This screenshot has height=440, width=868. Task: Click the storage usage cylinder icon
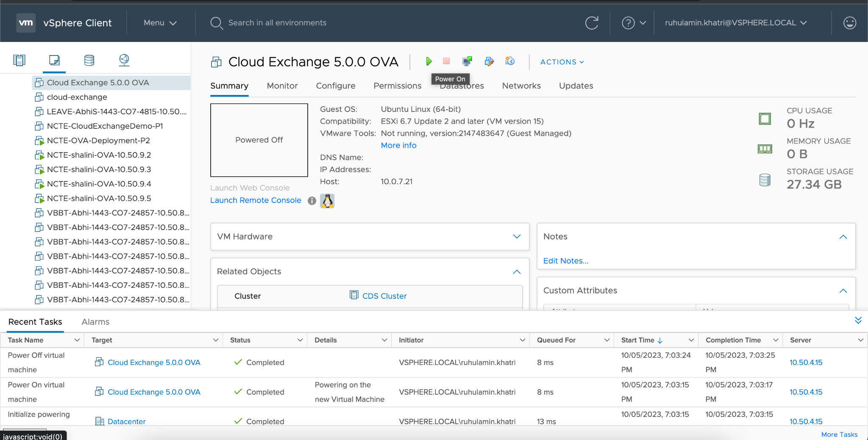coord(765,180)
